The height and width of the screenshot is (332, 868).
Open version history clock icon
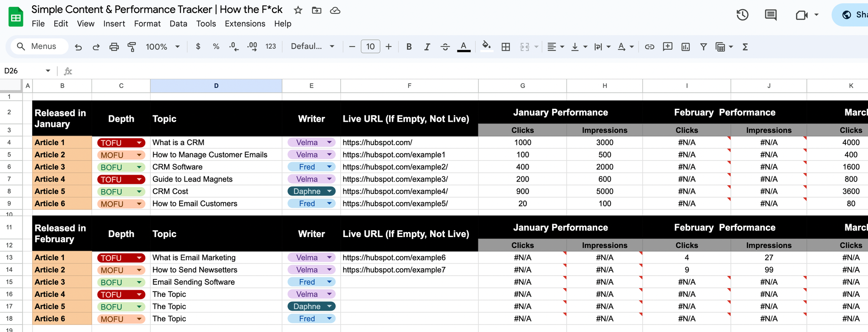point(742,15)
